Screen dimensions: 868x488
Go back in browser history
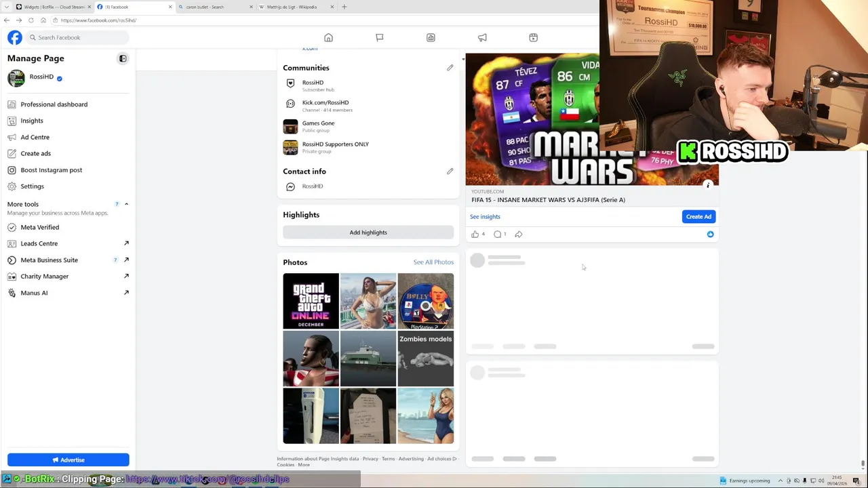(7, 20)
